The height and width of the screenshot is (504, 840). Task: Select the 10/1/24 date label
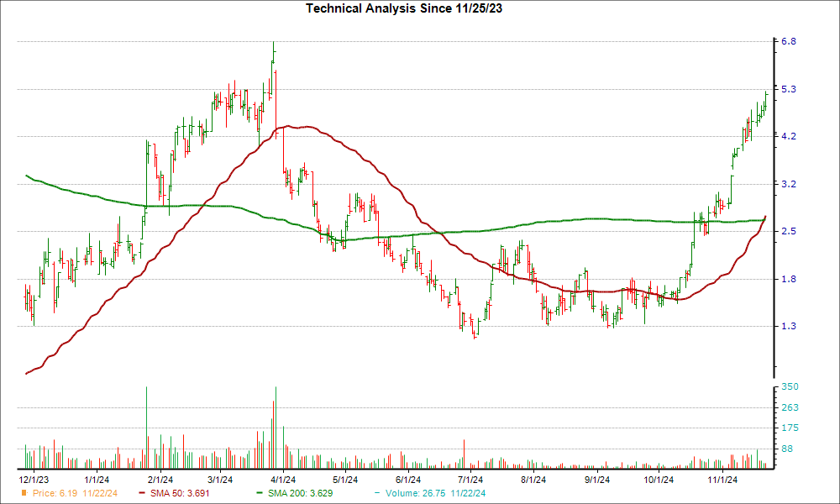click(x=659, y=480)
